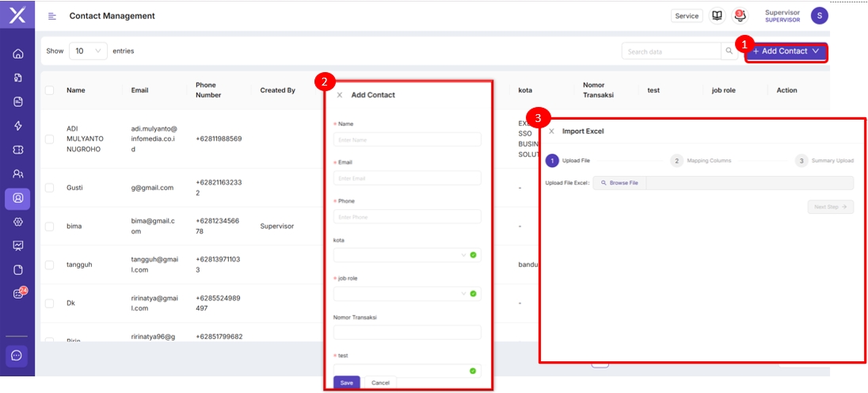
Task: Open the settings gear in sidebar
Action: [17, 222]
